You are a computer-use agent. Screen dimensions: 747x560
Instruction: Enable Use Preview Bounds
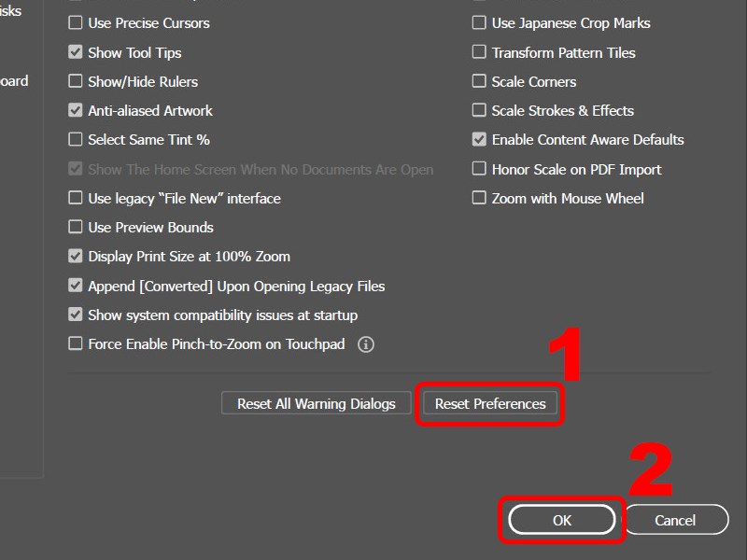pos(75,227)
